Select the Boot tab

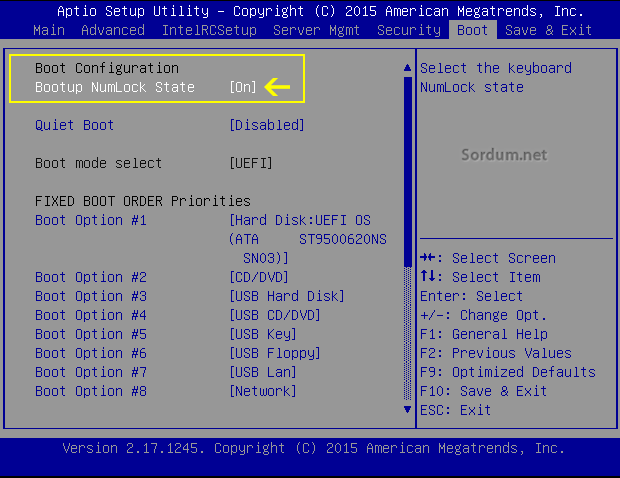click(473, 30)
